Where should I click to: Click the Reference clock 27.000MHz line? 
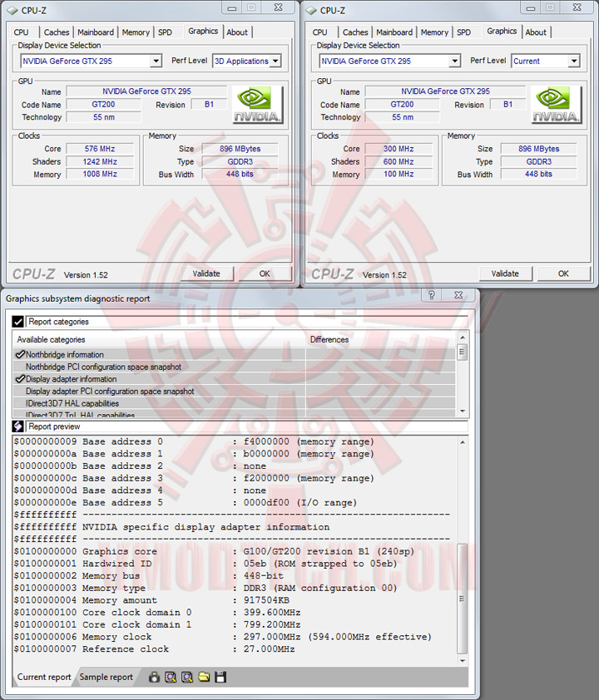point(154,649)
